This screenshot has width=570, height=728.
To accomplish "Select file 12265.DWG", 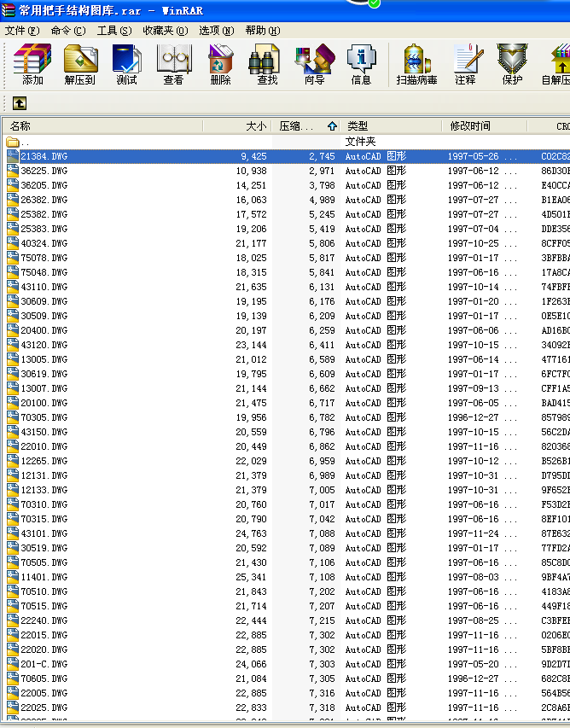I will [44, 461].
